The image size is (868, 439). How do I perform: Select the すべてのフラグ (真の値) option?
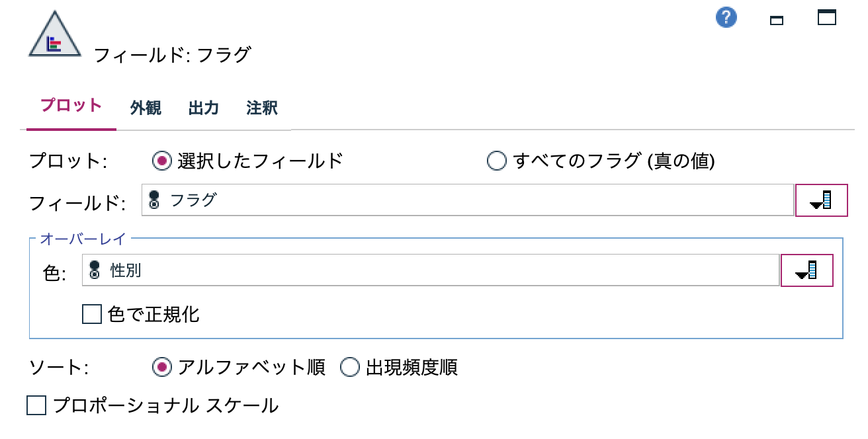[x=496, y=161]
